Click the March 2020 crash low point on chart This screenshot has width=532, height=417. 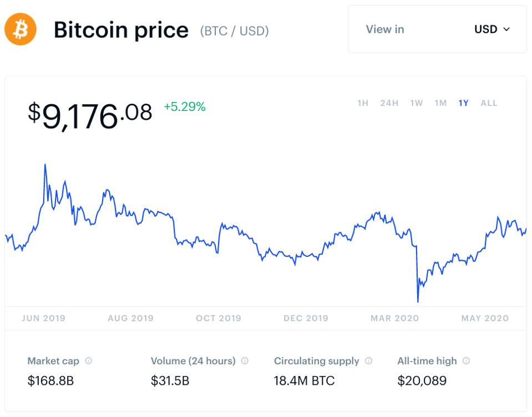[417, 302]
